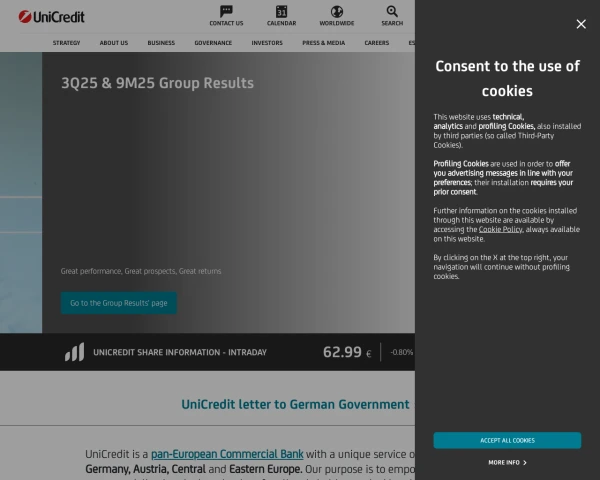Open the Worldwide globe icon
Viewport: 600px width, 480px height.
click(x=337, y=11)
